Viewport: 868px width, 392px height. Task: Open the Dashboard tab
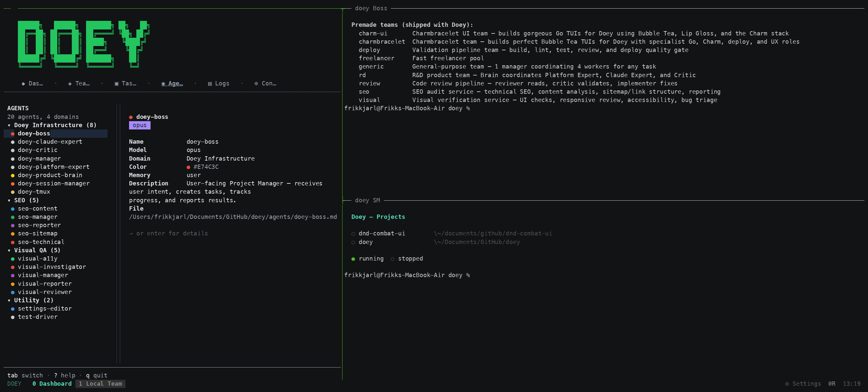coord(32,83)
